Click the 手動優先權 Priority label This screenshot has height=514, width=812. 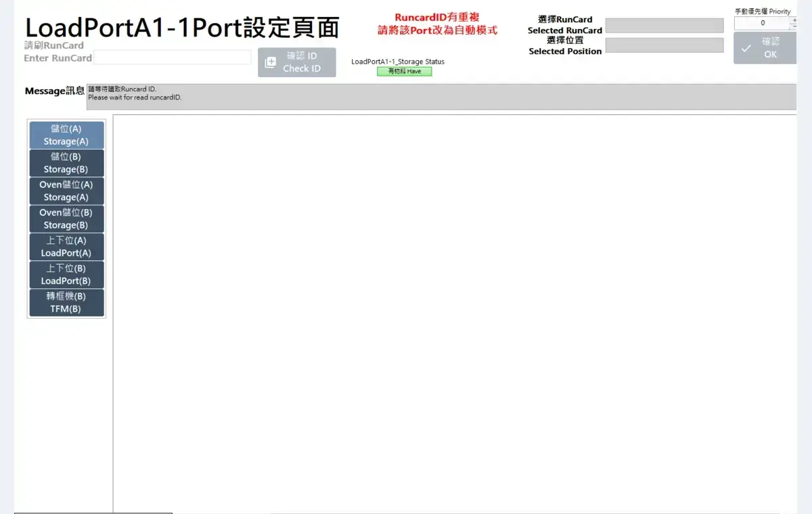763,11
